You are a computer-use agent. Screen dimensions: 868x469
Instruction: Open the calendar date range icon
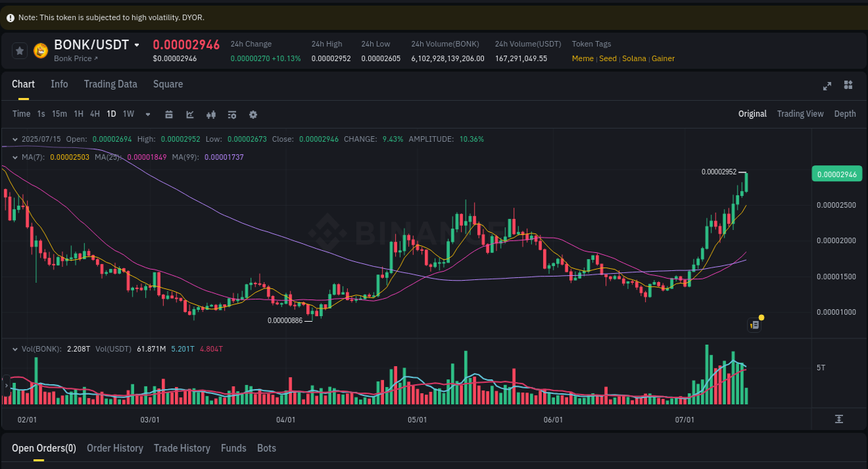(x=169, y=114)
